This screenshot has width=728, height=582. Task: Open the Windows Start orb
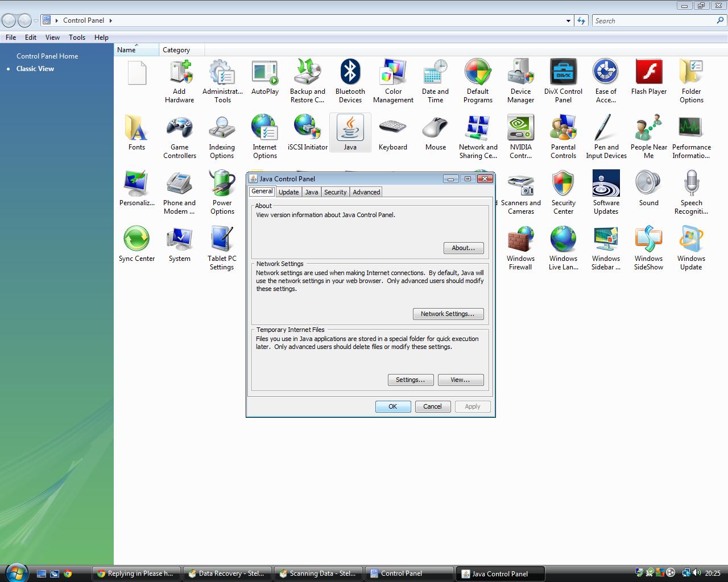[x=15, y=573]
